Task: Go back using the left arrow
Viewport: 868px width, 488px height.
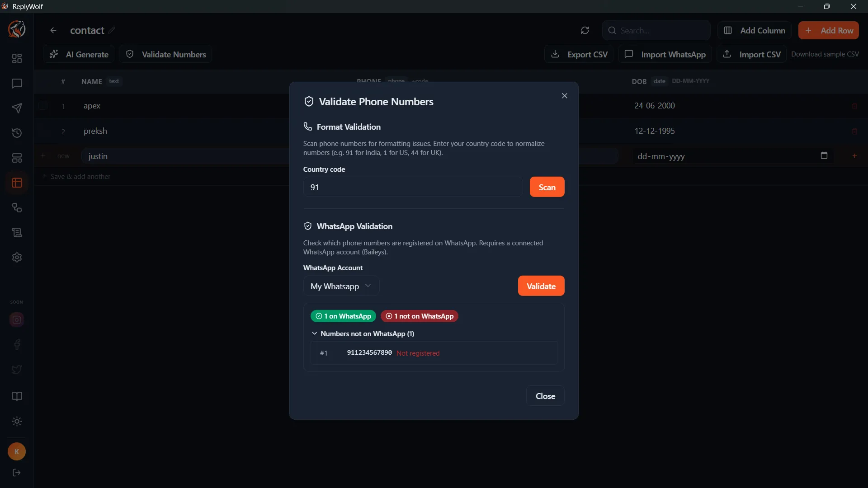Action: [x=53, y=30]
